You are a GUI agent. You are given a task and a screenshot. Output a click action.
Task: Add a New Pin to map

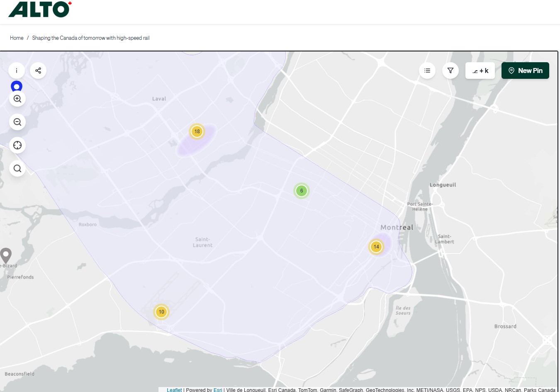pos(525,71)
